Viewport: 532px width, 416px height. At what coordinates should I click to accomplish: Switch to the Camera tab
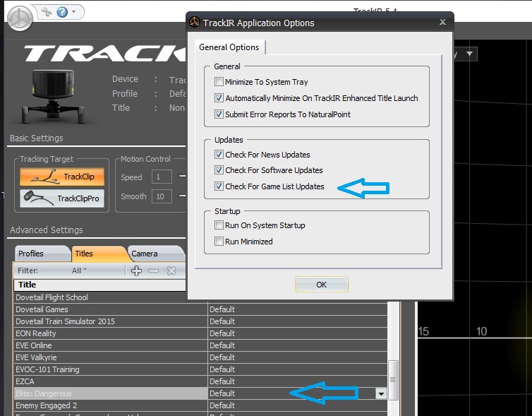156,254
